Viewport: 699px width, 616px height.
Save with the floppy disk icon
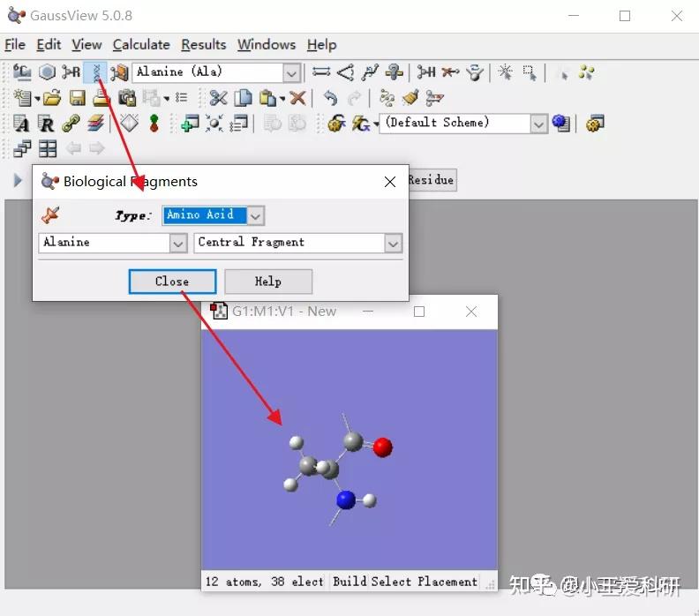click(77, 98)
